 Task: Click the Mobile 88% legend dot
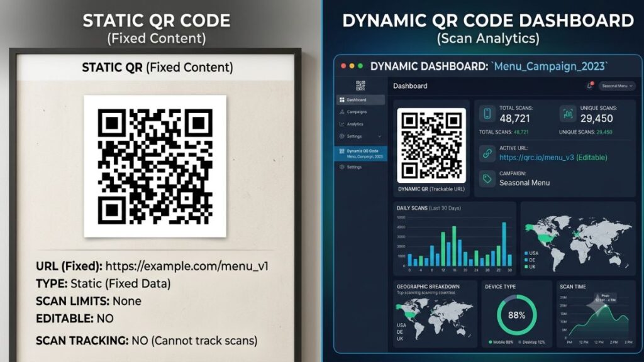point(491,342)
